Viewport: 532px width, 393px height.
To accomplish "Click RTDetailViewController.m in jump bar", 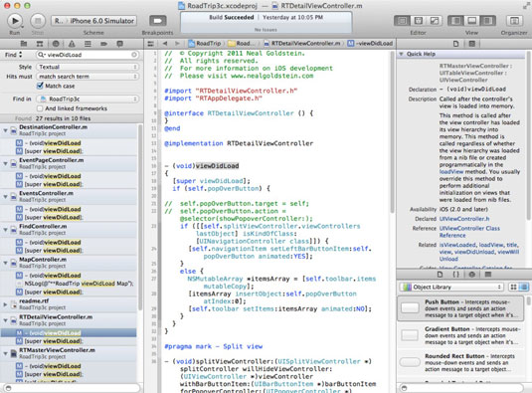I will pos(302,44).
